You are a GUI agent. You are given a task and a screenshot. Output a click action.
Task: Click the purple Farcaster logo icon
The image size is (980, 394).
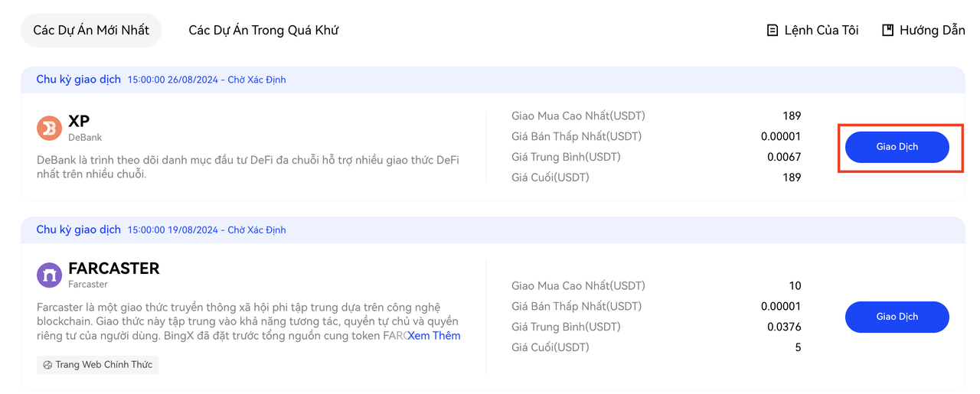50,275
